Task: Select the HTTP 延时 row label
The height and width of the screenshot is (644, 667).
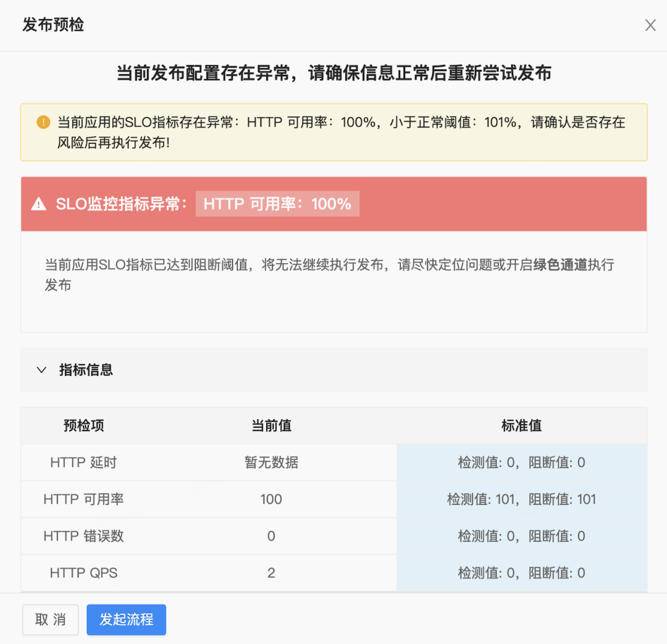Action: (83, 462)
